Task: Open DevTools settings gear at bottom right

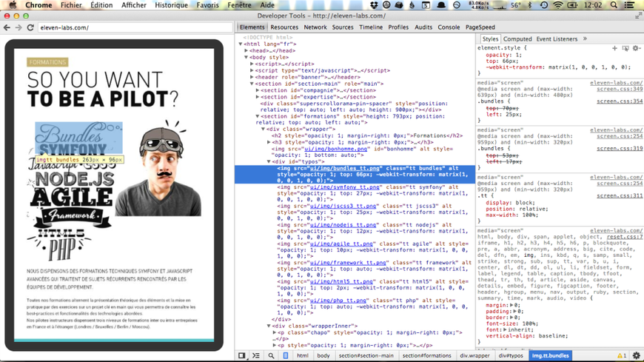Action: click(636, 355)
